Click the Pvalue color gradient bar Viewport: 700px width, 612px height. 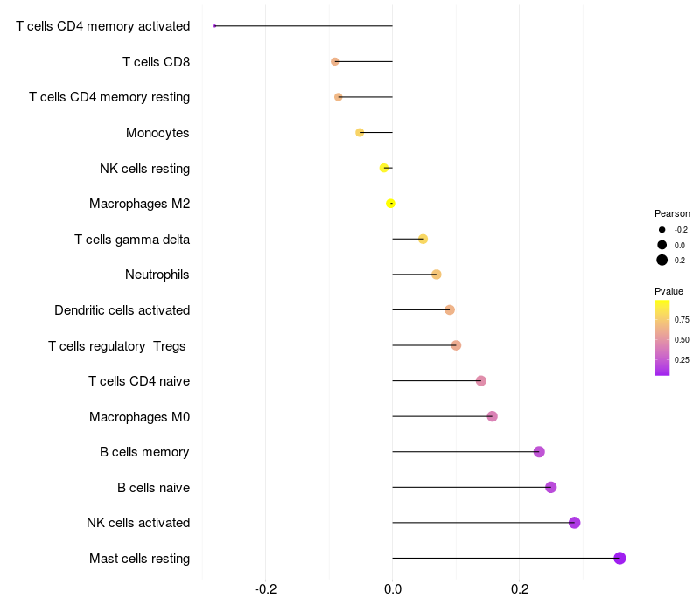[662, 337]
